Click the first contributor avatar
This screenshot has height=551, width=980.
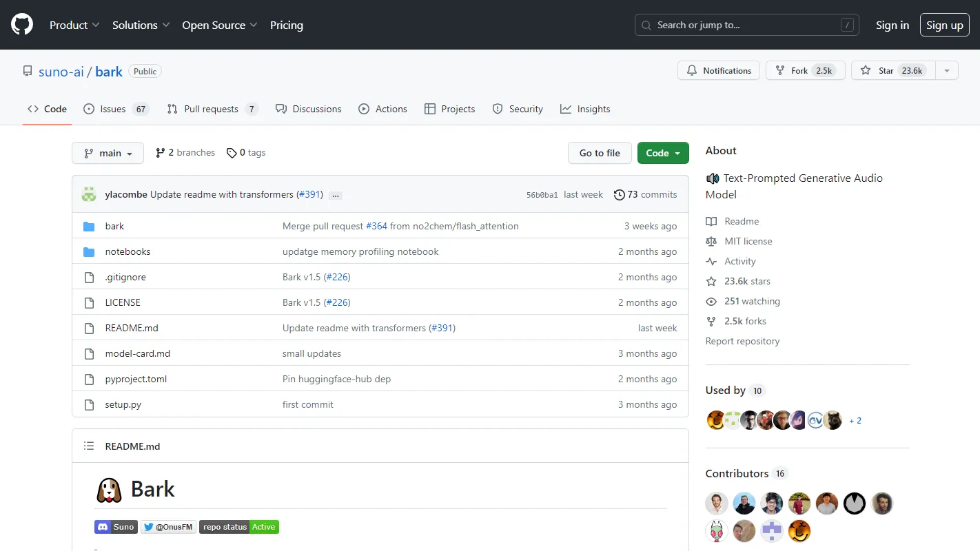coord(717,503)
